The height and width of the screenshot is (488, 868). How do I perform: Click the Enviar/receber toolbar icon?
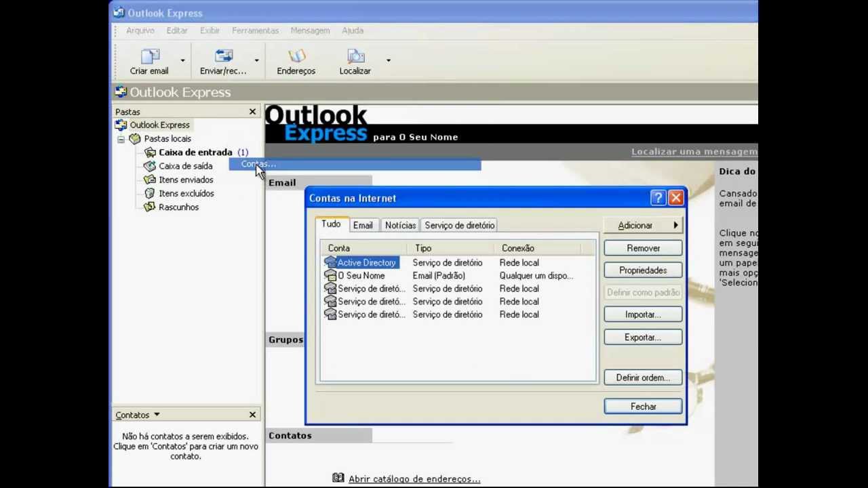pyautogui.click(x=223, y=56)
